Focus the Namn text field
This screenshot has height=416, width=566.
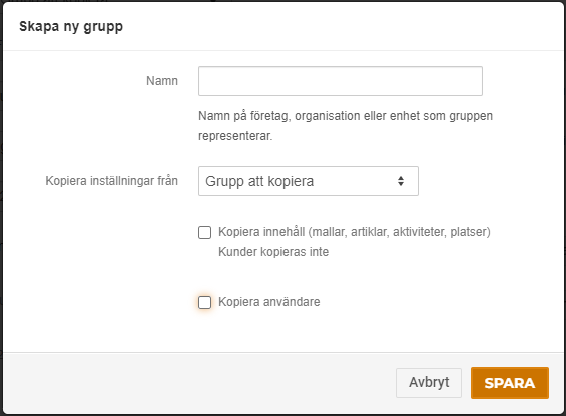(340, 81)
